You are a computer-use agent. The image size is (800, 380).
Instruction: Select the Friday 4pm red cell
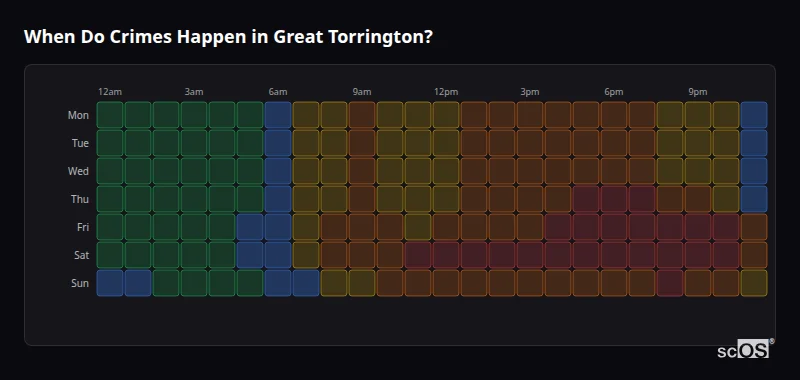click(x=558, y=227)
